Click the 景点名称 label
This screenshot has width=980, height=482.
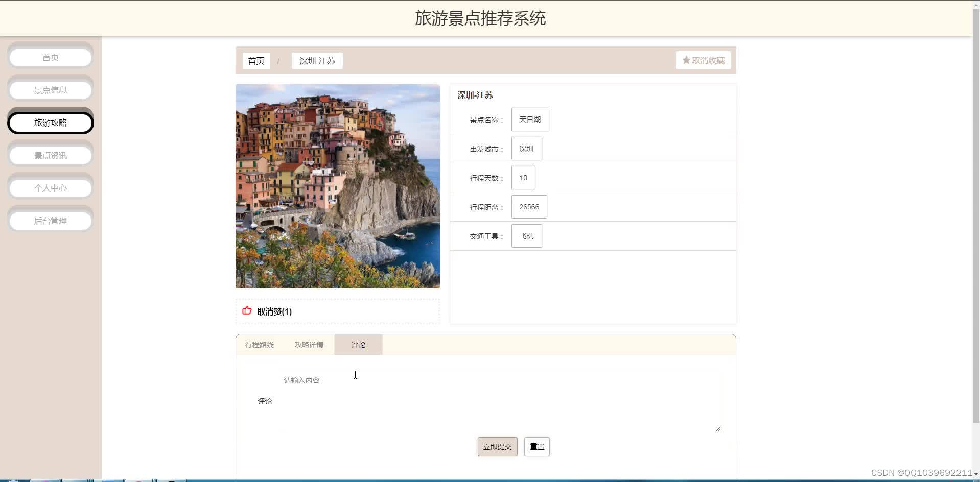click(486, 120)
